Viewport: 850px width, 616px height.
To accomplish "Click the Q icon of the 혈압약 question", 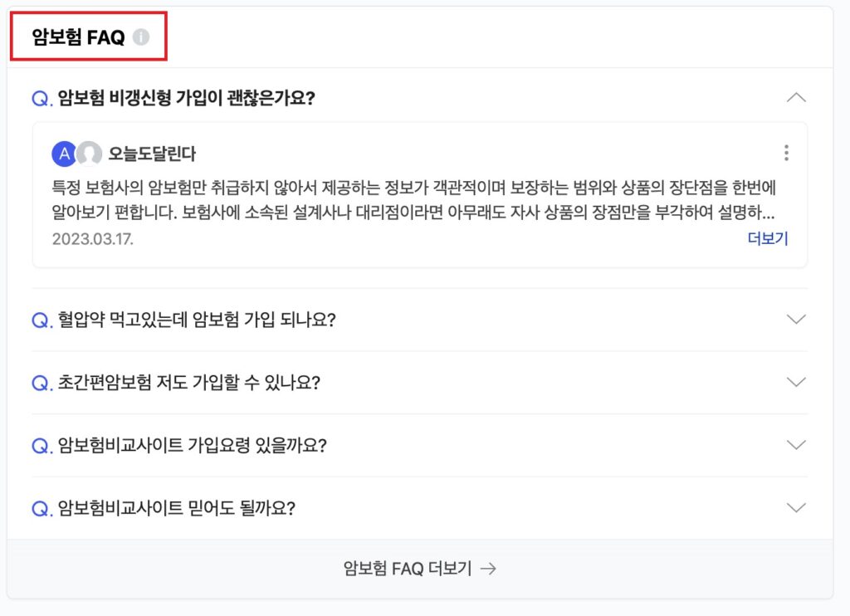I will pyautogui.click(x=42, y=320).
